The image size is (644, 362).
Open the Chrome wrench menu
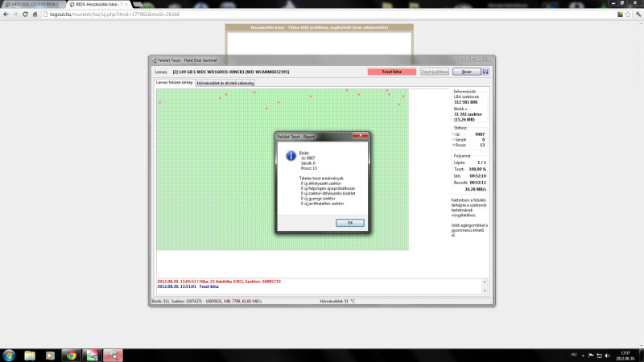pos(638,14)
